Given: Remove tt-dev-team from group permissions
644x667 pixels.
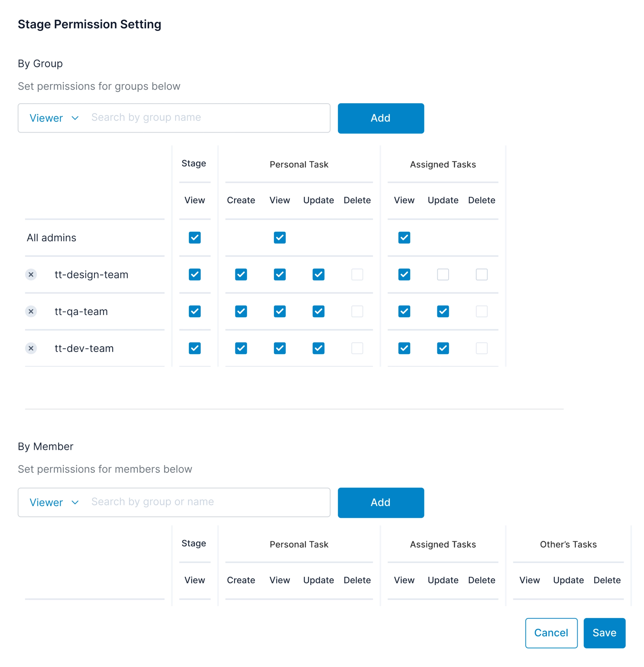Looking at the screenshot, I should (31, 348).
